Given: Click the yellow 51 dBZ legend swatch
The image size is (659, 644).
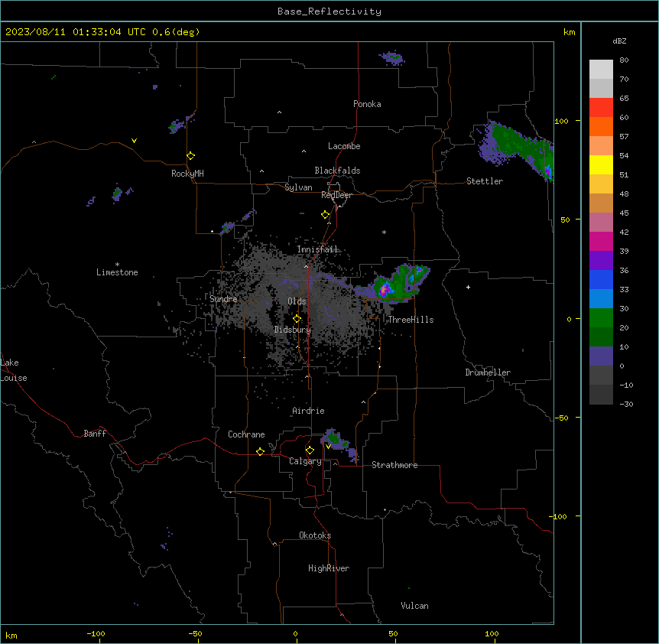Looking at the screenshot, I should pyautogui.click(x=601, y=164).
